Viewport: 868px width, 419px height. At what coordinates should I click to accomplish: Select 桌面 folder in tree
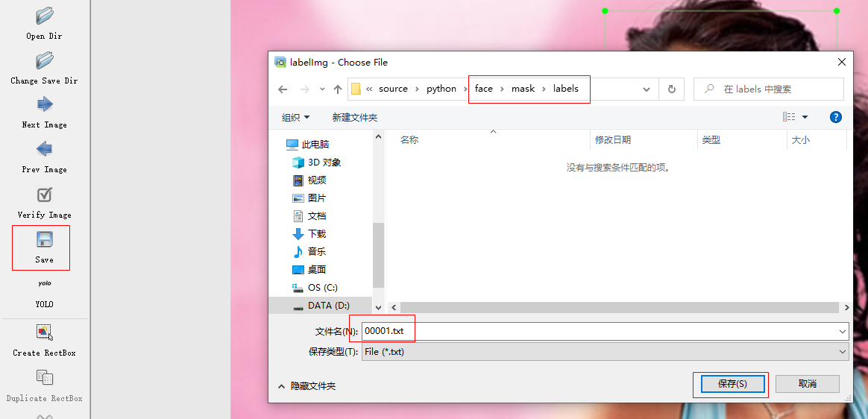tap(310, 270)
